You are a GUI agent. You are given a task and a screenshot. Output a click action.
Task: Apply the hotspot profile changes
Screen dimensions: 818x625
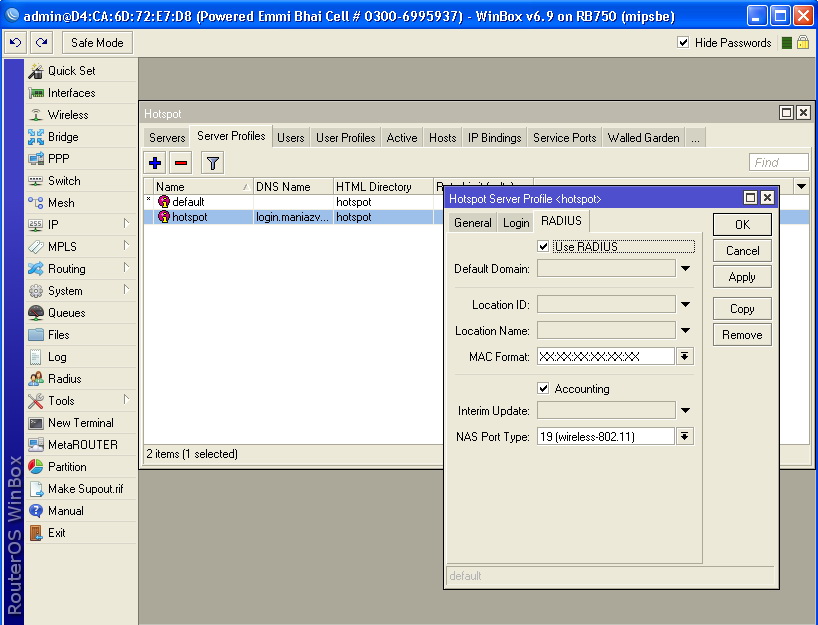[741, 276]
